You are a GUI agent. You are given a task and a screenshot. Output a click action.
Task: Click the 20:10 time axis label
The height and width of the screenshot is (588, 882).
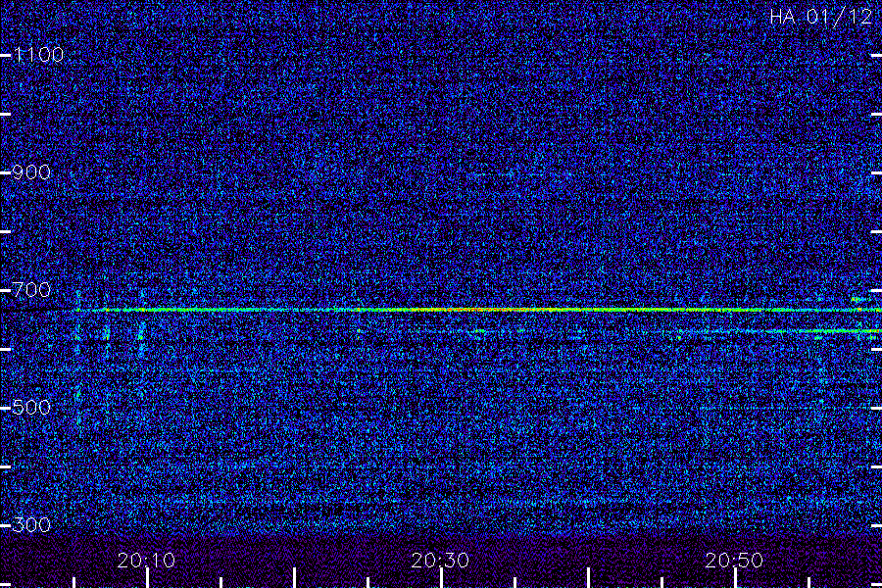coord(146,561)
